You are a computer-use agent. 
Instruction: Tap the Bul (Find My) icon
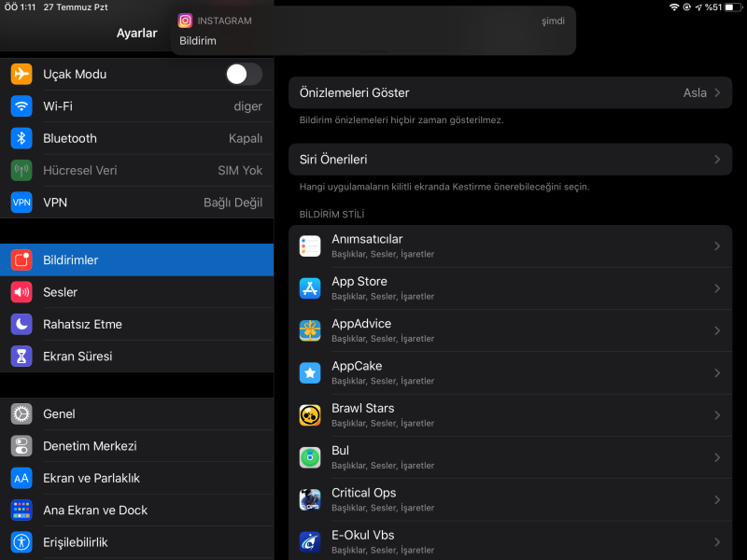point(310,457)
